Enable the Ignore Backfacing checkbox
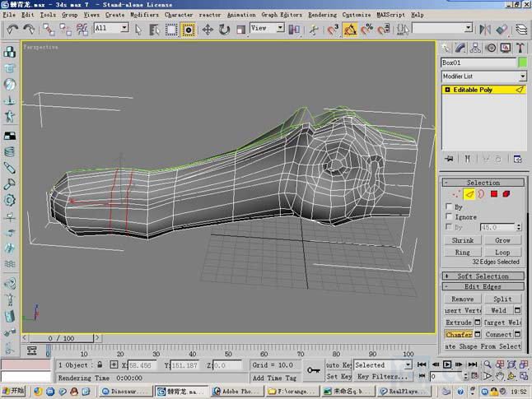The width and height of the screenshot is (532, 399). point(449,216)
